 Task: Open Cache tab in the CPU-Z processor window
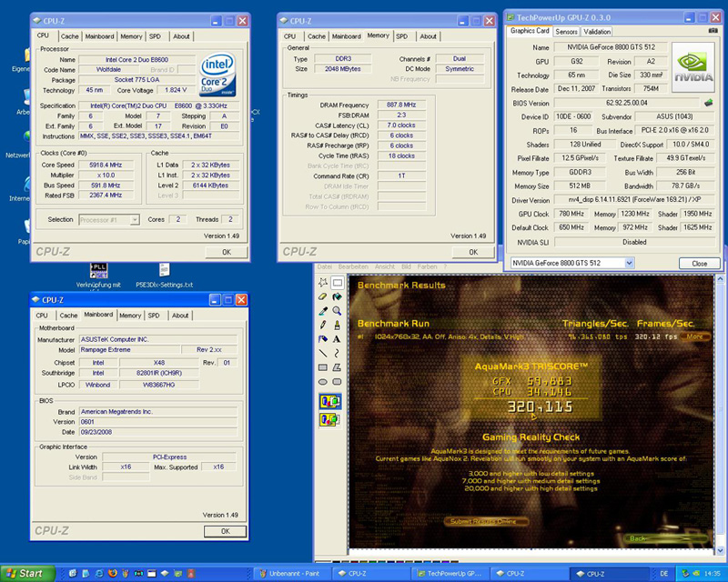70,36
